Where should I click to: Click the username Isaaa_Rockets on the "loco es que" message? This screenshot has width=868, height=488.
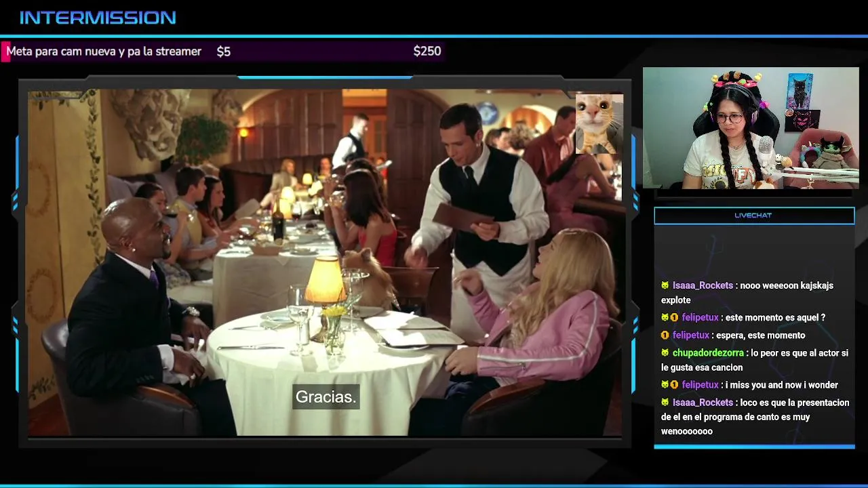click(703, 403)
